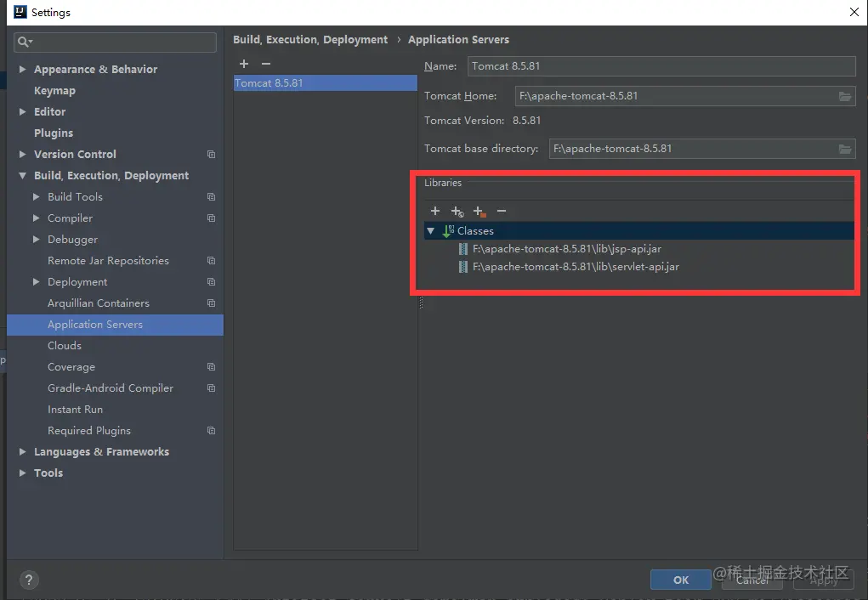Click the search magnifier icon

pyautogui.click(x=25, y=42)
